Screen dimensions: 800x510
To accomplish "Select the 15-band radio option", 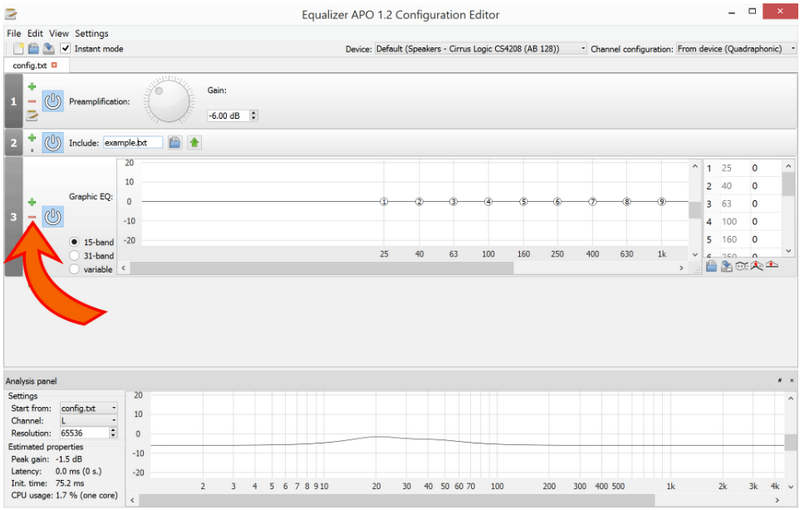I will tap(74, 242).
